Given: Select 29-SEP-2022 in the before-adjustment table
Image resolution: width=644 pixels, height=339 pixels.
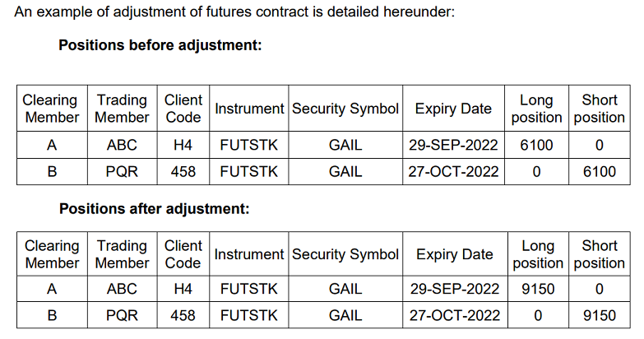Looking at the screenshot, I should pos(453,145).
